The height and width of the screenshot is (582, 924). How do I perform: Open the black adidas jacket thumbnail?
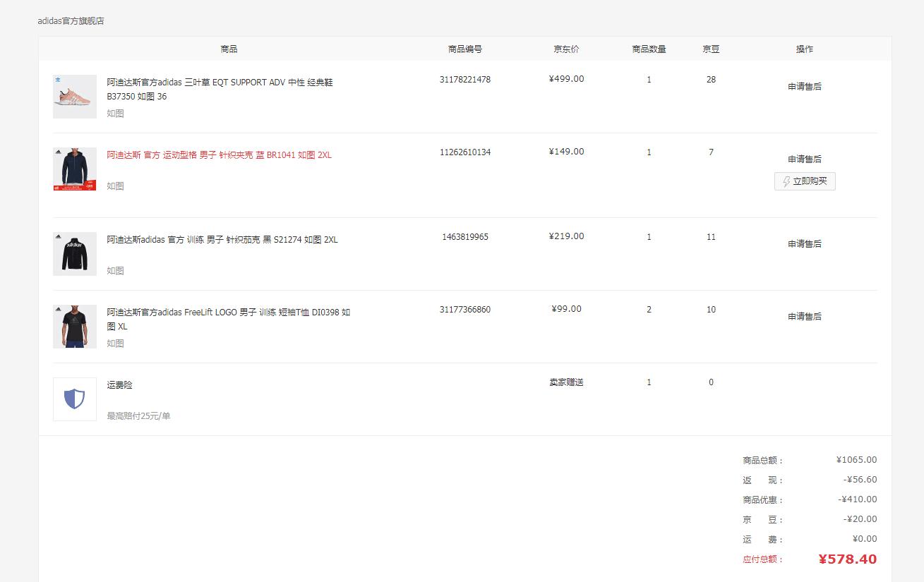75,254
